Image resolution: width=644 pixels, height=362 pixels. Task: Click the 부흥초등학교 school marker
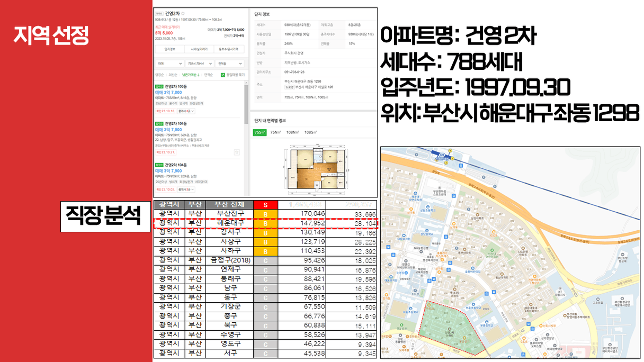coord(473,305)
